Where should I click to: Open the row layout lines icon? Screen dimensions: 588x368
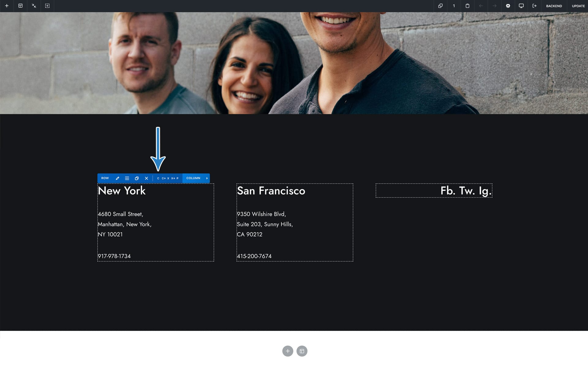[x=127, y=178]
